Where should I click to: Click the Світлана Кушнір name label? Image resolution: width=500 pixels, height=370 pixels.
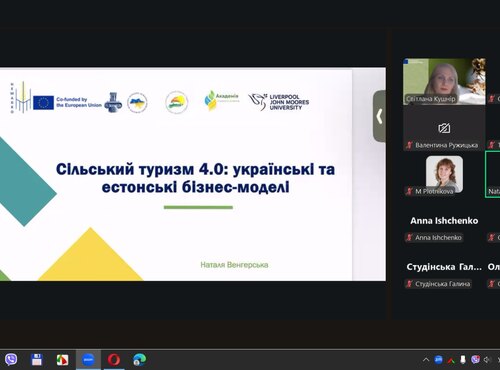point(430,99)
